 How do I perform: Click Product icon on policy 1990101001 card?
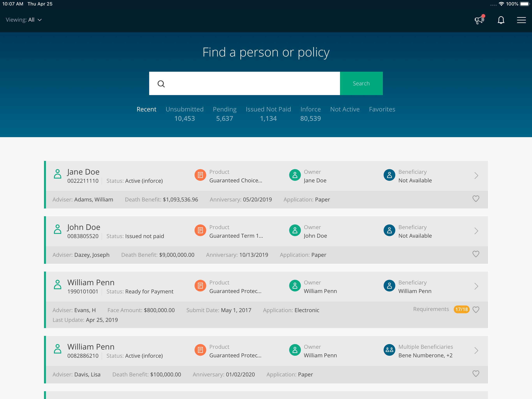pos(200,286)
